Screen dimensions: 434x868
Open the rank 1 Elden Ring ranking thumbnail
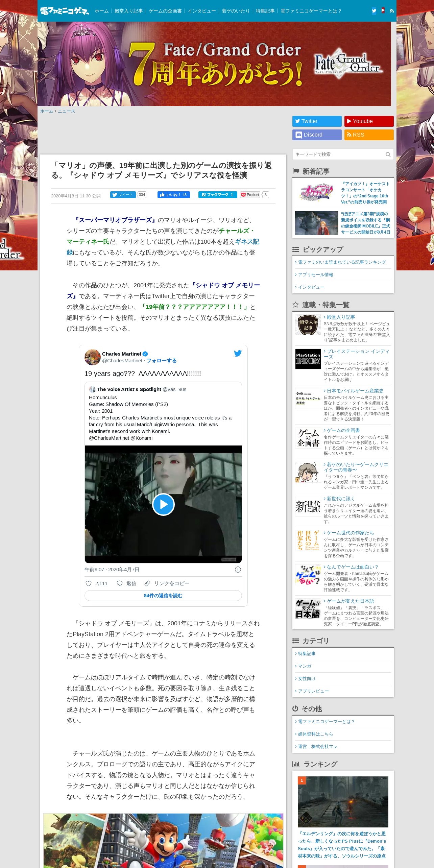pyautogui.click(x=343, y=802)
